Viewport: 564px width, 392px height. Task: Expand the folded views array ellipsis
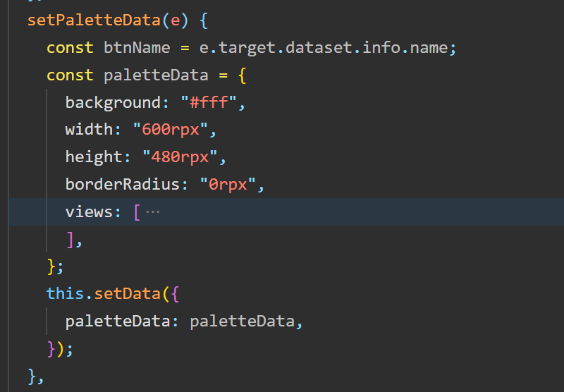tap(153, 212)
